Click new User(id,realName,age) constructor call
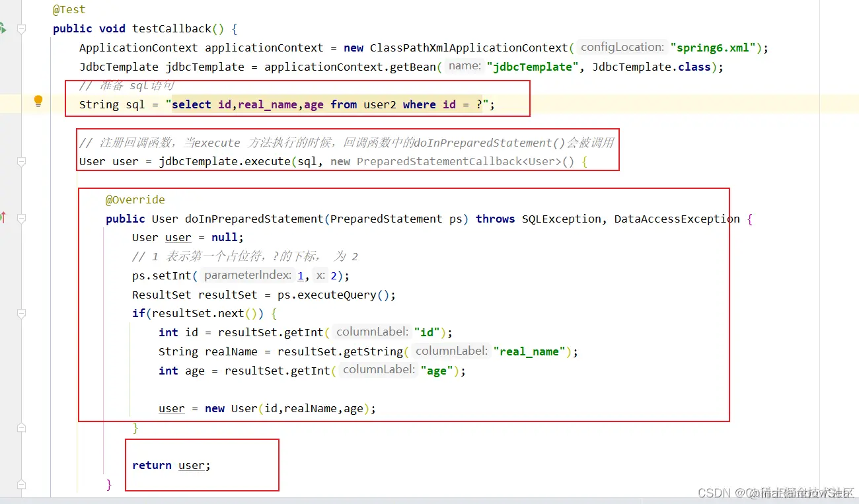The height and width of the screenshot is (504, 859). pos(287,409)
